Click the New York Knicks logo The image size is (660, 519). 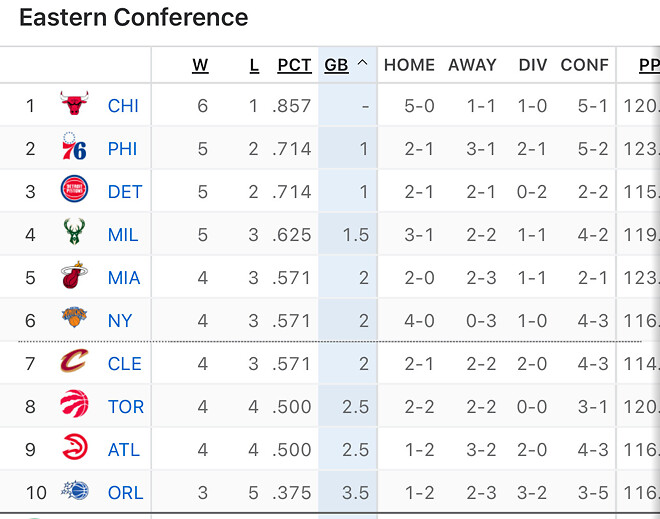tap(74, 320)
